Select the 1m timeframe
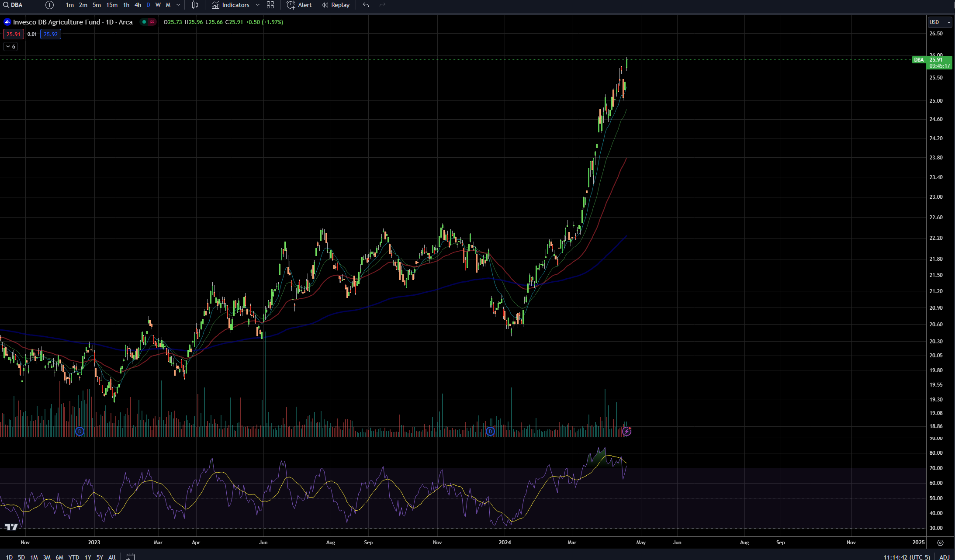955x560 pixels. pyautogui.click(x=69, y=5)
